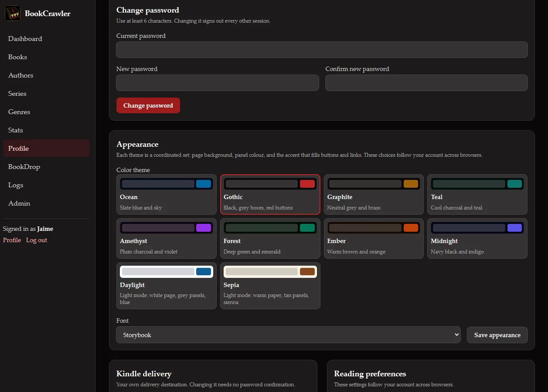Screen dimensions: 548x392
Task: Click the Profile link under Signed in
Action: (12, 240)
